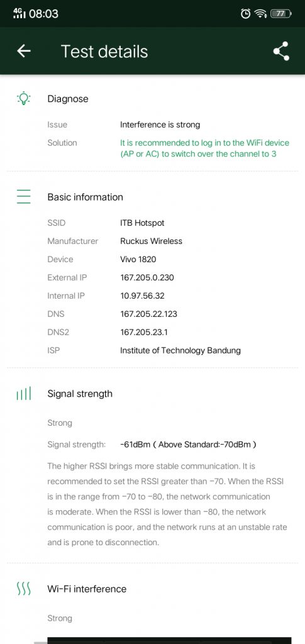Select the green channel switch recommendation text
This screenshot has height=644, width=305.
pyautogui.click(x=204, y=148)
